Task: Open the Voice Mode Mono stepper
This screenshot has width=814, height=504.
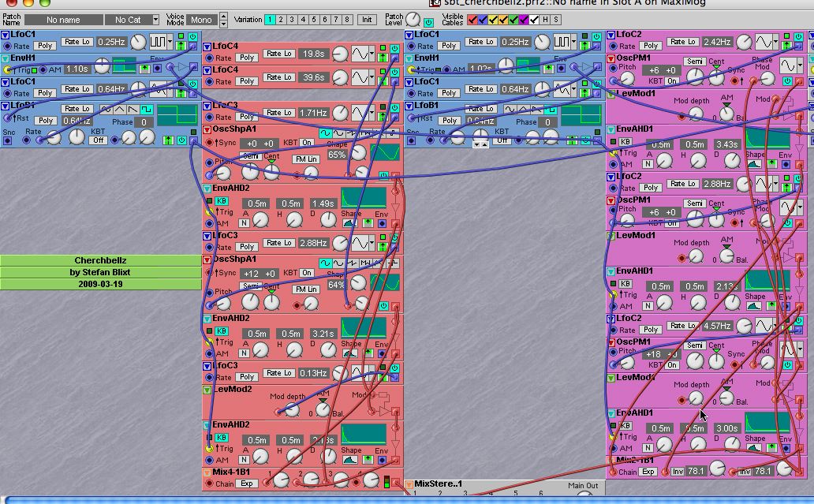Action: 223,20
